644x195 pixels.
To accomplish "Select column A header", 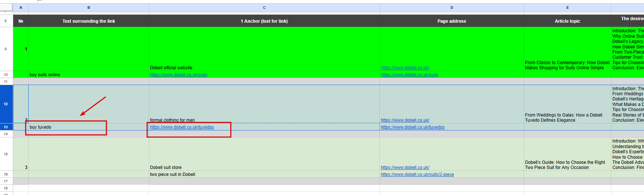I will pyautogui.click(x=21, y=7).
